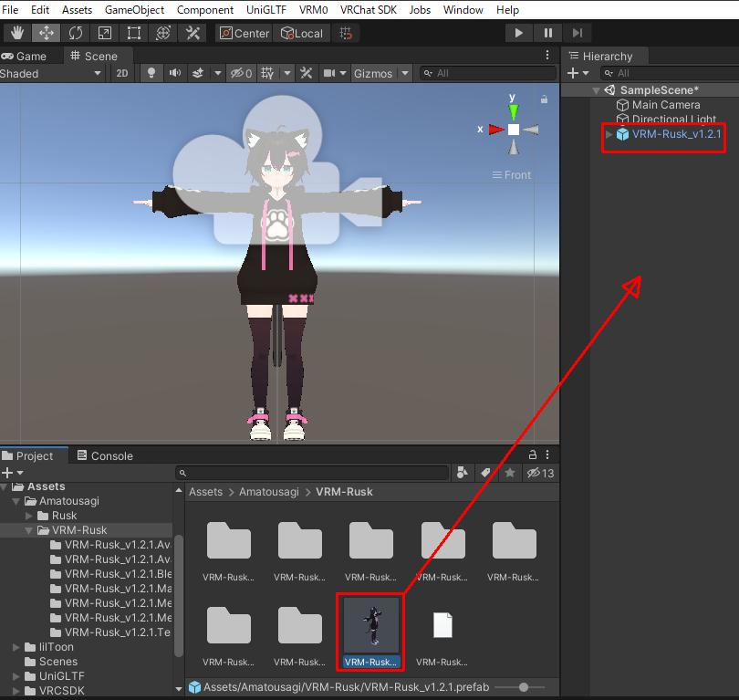Open Project create asset plus menu

(x=12, y=473)
